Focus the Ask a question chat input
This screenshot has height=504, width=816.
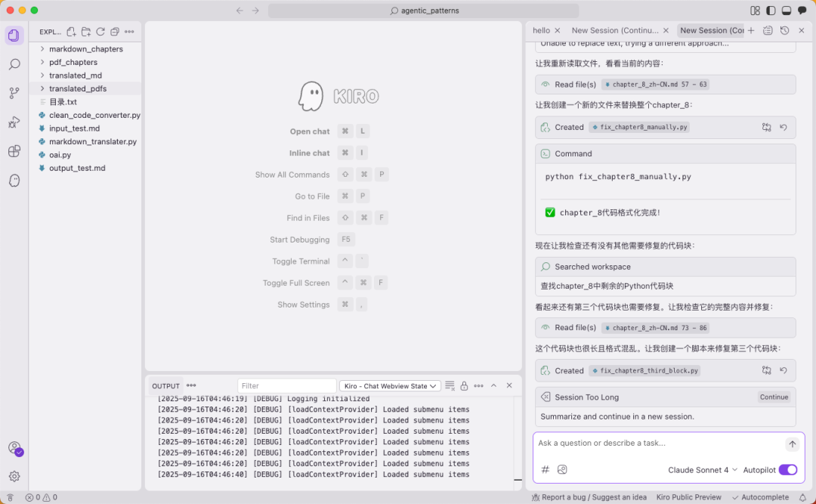(x=658, y=444)
